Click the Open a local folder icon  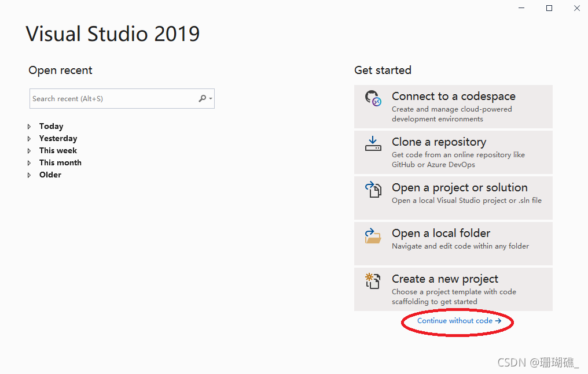pyautogui.click(x=373, y=236)
